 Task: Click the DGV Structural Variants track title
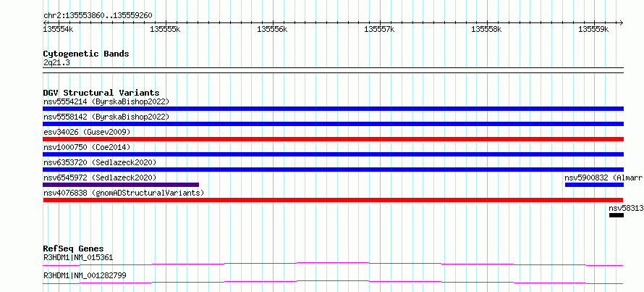(x=101, y=93)
